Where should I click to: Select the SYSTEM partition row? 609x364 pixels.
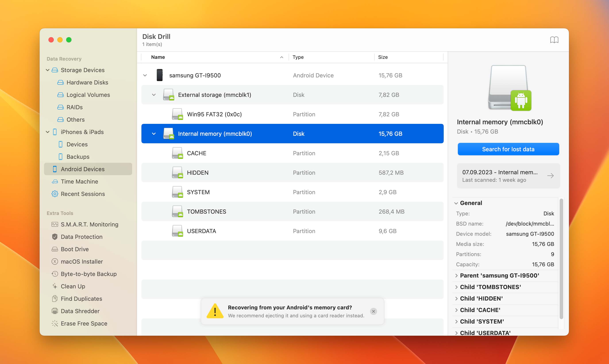(x=292, y=192)
